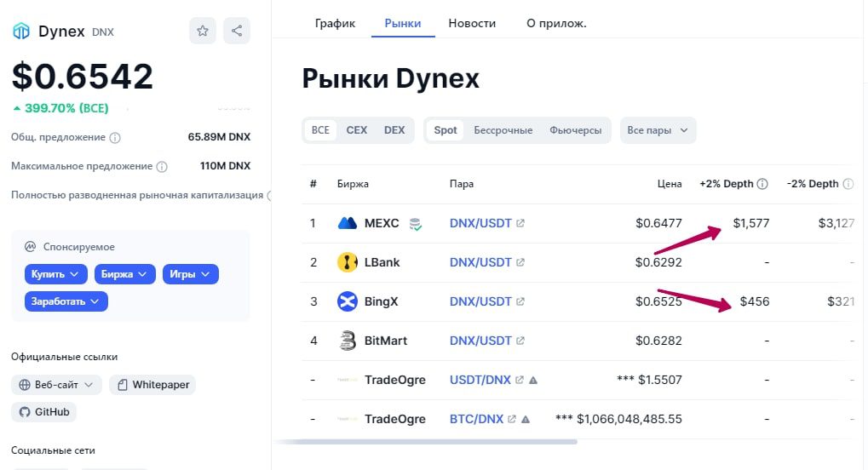This screenshot has width=868, height=470.
Task: Open info icon for Максимальное предложение
Action: click(x=162, y=167)
